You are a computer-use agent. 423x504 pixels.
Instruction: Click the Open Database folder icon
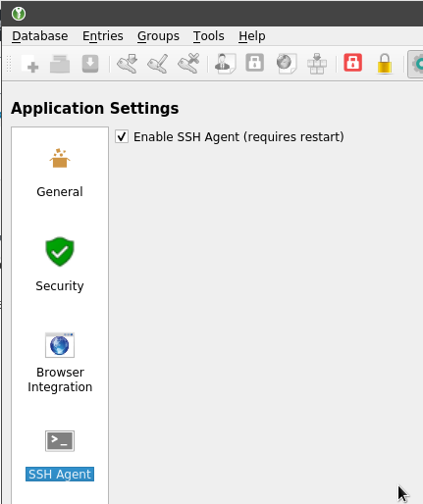pyautogui.click(x=60, y=64)
